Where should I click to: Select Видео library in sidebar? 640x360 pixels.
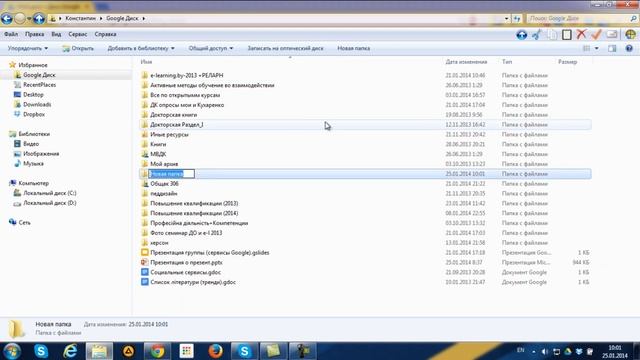click(x=31, y=144)
